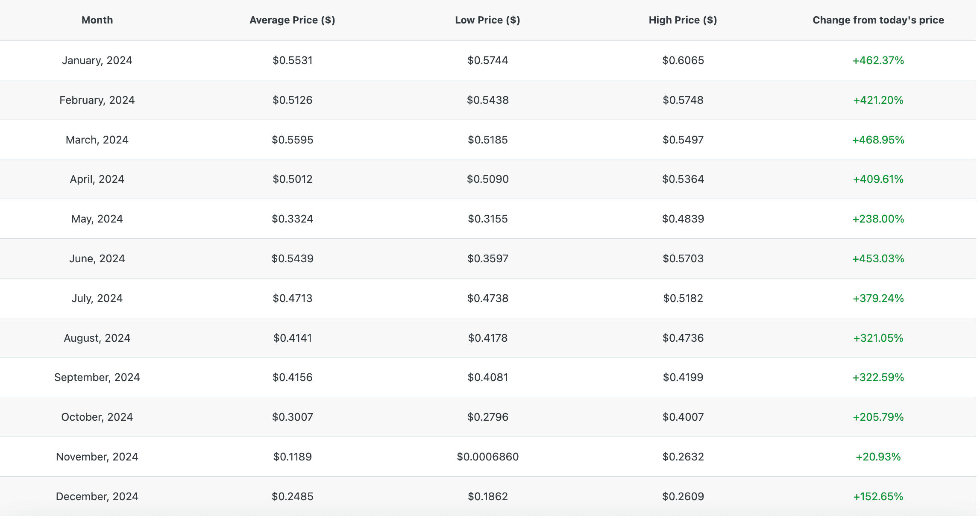Viewport: 980px width, 516px height.
Task: Click the +453.03% change for June
Action: 878,258
